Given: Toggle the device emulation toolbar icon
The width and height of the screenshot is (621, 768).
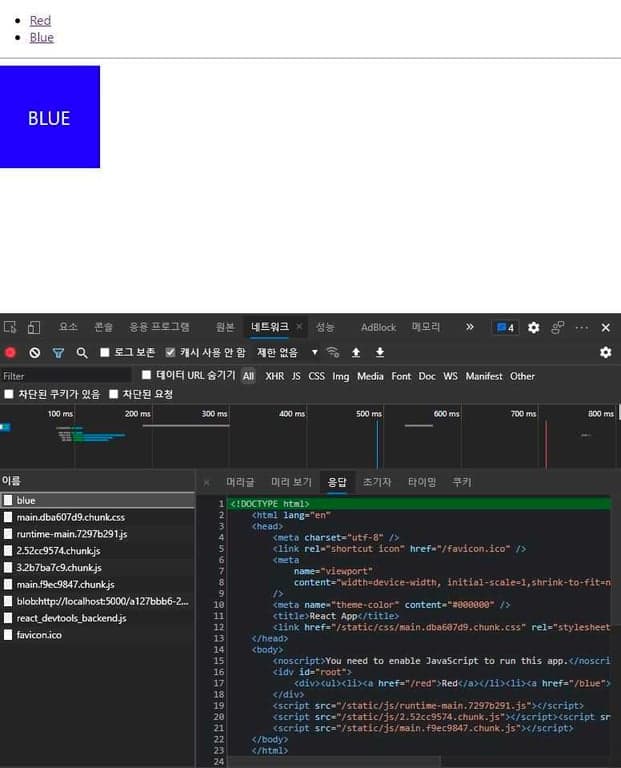Looking at the screenshot, I should tap(33, 327).
